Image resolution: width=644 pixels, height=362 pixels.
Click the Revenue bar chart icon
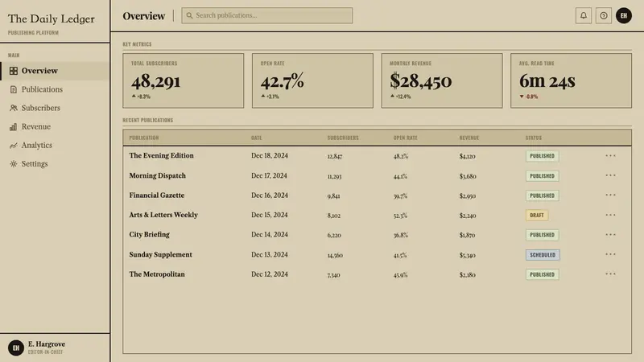[x=14, y=127]
